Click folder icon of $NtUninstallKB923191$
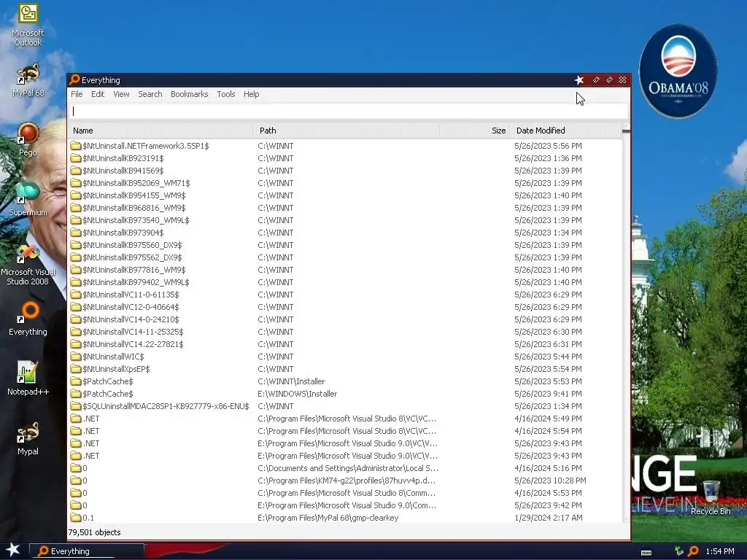 [x=75, y=158]
